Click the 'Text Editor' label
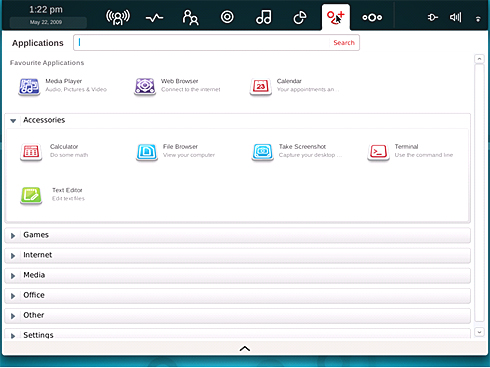 [67, 190]
